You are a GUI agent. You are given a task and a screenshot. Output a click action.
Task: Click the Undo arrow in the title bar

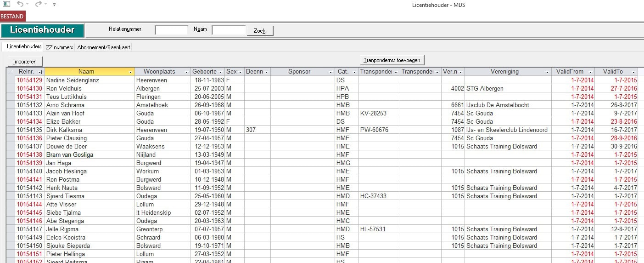(20, 4)
